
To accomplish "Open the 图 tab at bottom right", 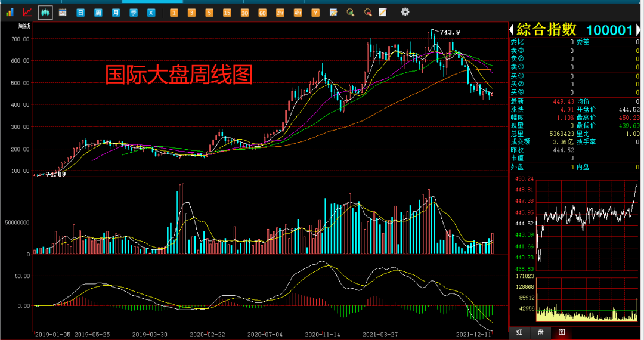I will click(562, 332).
